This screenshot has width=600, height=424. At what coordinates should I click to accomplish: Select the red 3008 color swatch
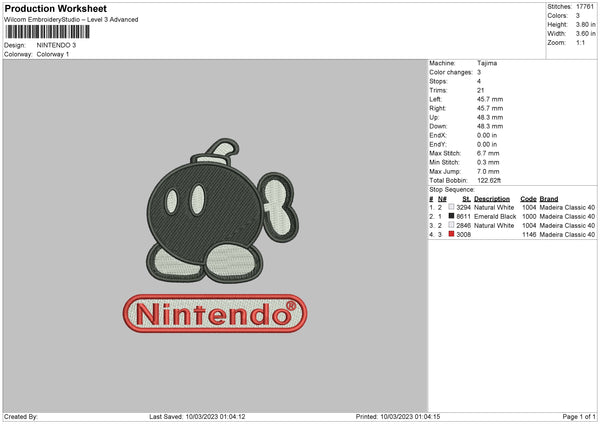452,234
